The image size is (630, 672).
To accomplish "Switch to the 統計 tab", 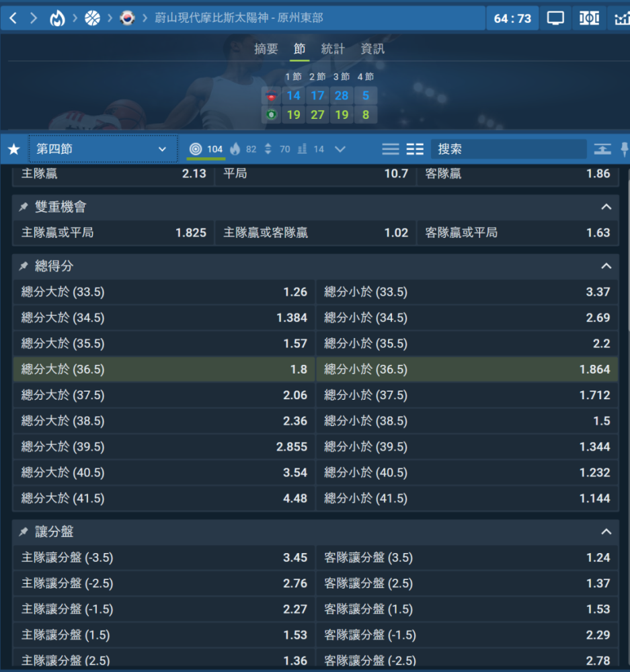I will (x=333, y=49).
